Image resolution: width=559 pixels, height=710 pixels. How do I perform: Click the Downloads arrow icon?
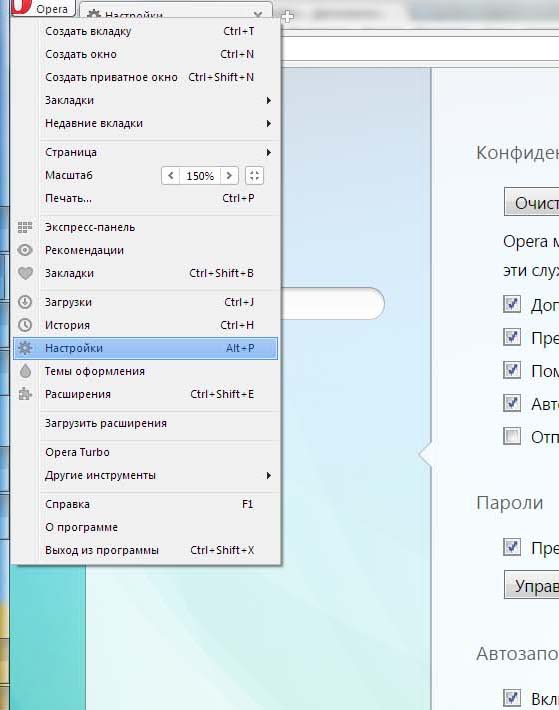(x=25, y=302)
